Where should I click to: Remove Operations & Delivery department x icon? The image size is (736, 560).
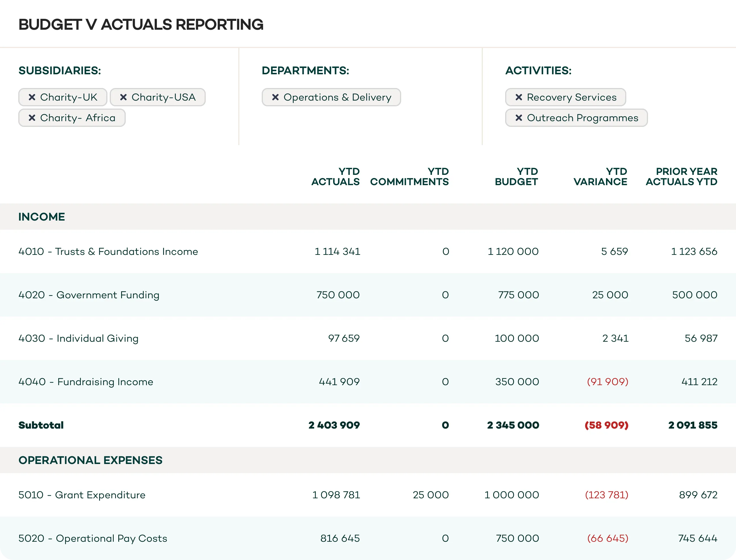[275, 97]
